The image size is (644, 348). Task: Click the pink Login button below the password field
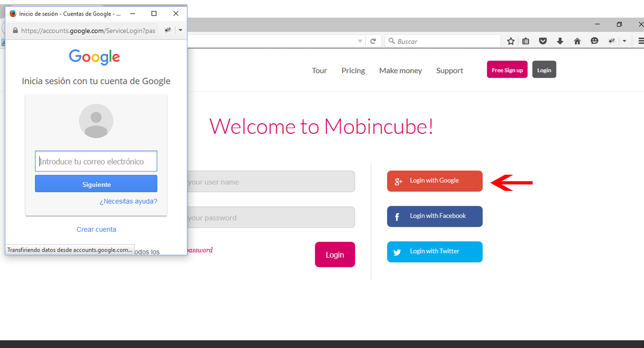335,255
